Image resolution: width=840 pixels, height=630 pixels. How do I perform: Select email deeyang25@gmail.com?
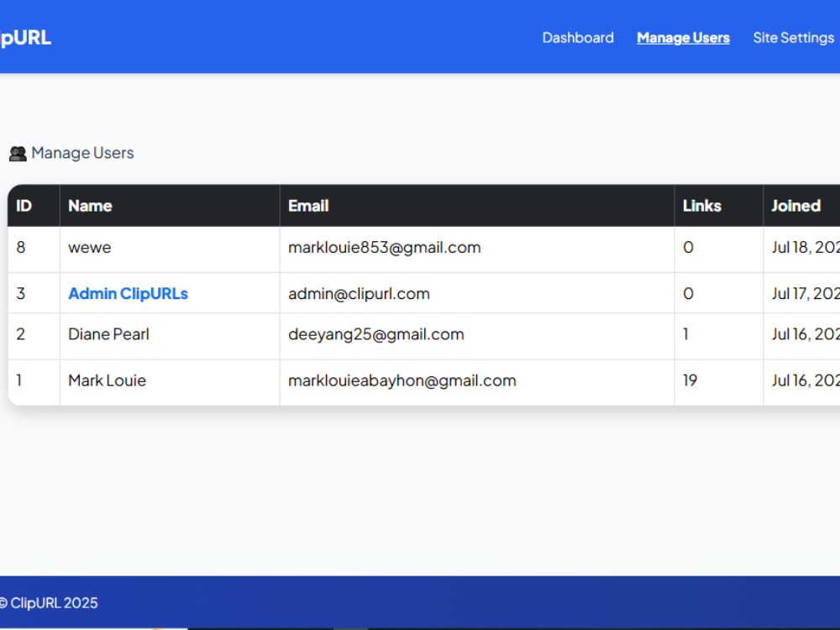[x=376, y=334]
